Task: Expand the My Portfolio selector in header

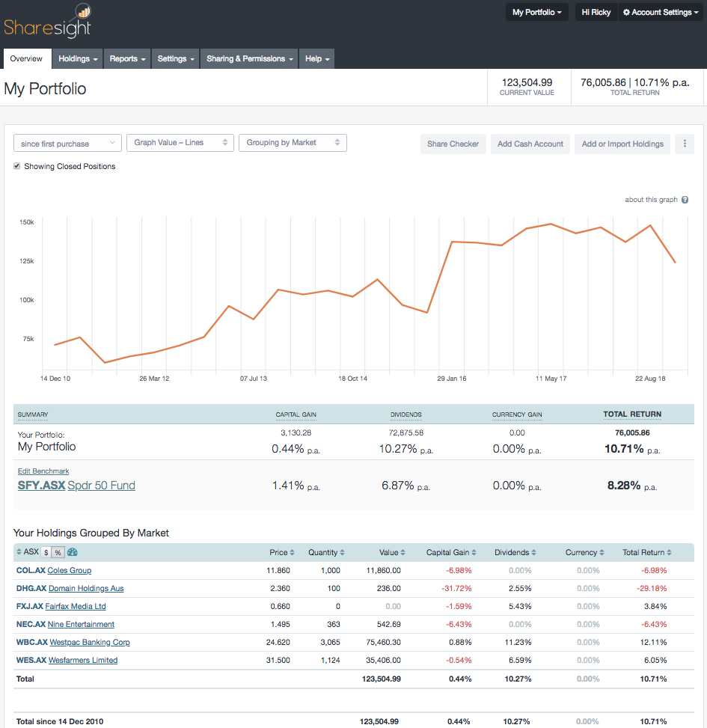Action: [537, 12]
